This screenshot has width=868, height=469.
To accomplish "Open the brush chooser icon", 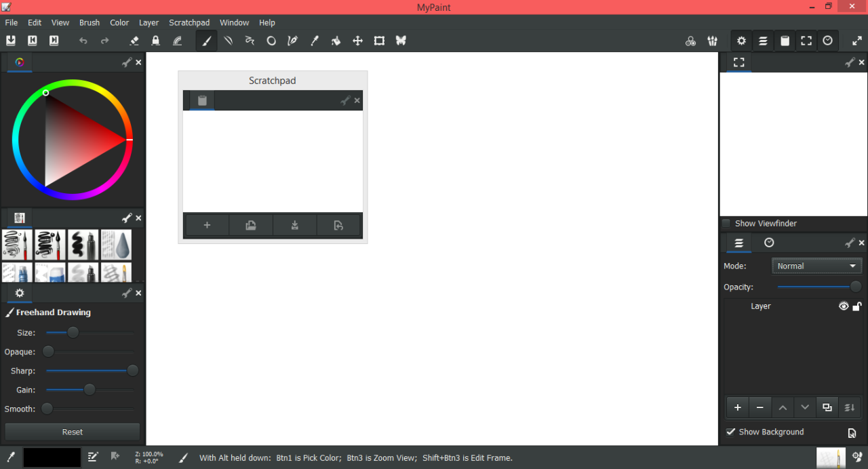I will [x=712, y=41].
